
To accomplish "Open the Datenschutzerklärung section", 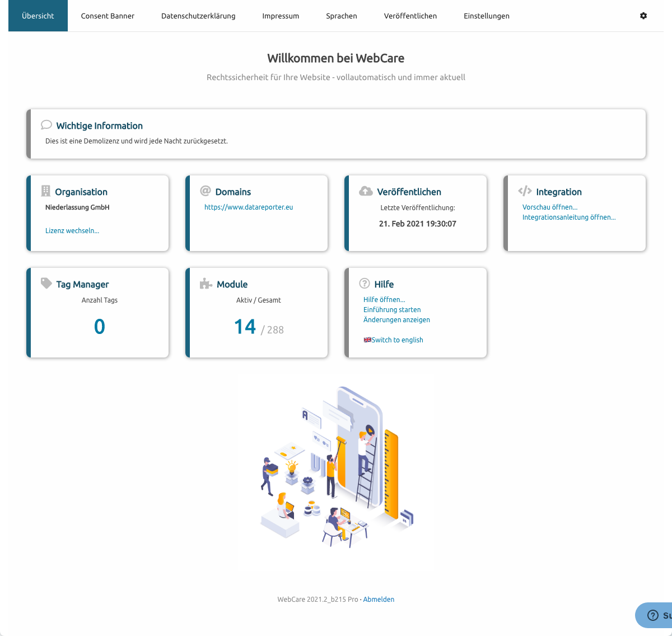I will [x=198, y=16].
